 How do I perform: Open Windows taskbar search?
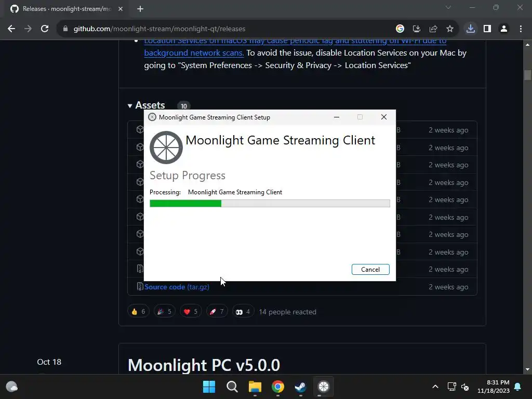click(232, 387)
